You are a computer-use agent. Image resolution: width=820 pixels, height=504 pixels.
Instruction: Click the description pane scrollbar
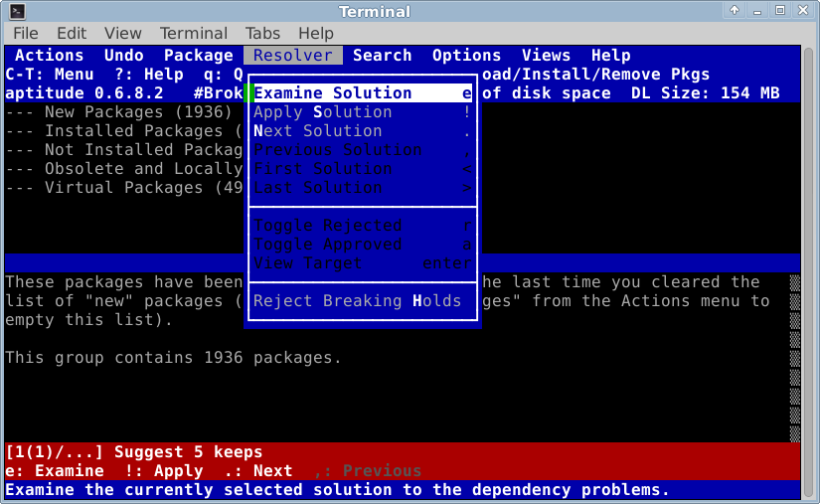pos(795,358)
